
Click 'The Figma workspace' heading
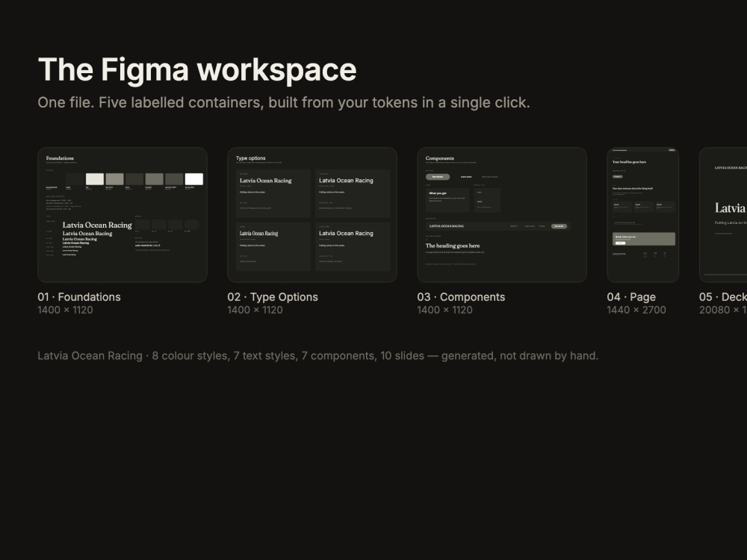click(x=197, y=70)
